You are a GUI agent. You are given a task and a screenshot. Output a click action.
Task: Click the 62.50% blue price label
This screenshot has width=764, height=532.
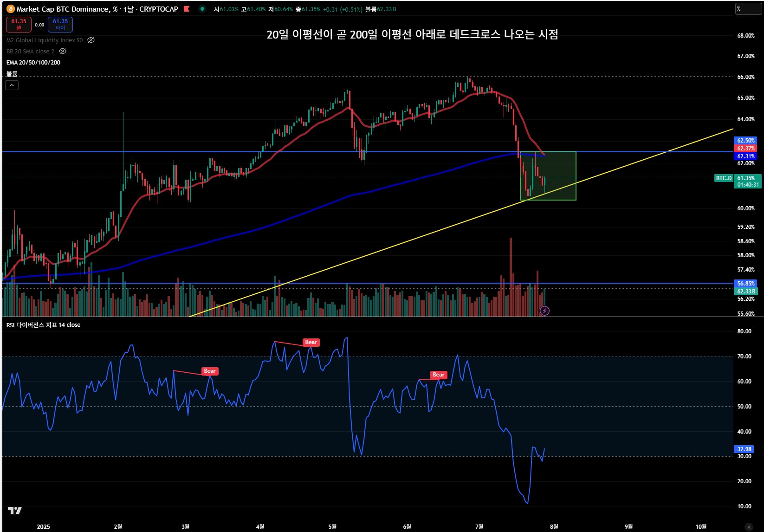click(x=746, y=140)
